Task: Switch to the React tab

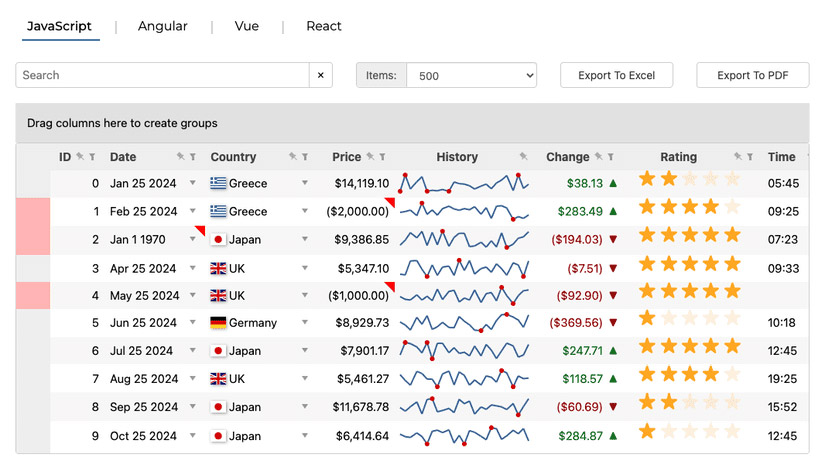Action: [x=324, y=26]
